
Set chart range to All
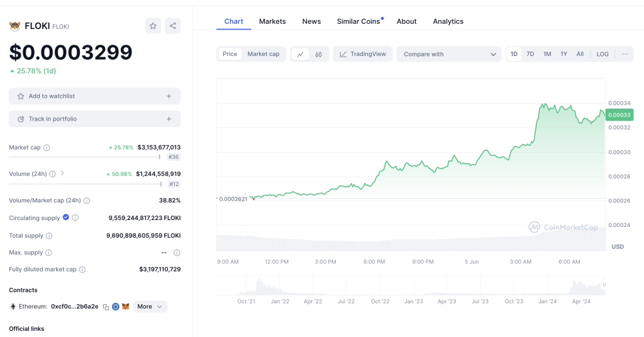coord(580,54)
